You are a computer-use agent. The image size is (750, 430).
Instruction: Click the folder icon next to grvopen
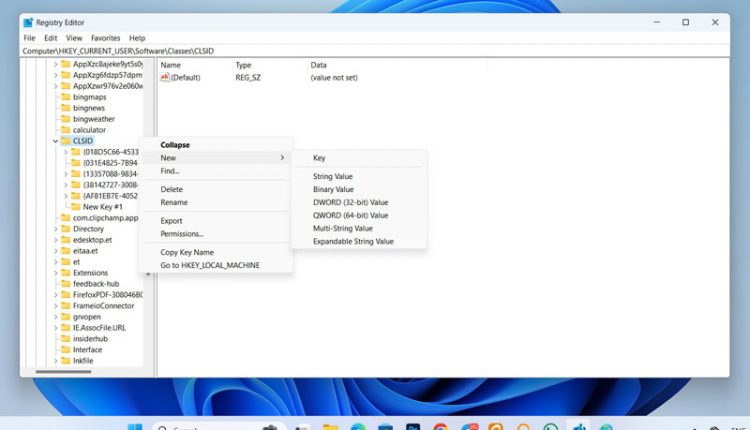point(66,317)
